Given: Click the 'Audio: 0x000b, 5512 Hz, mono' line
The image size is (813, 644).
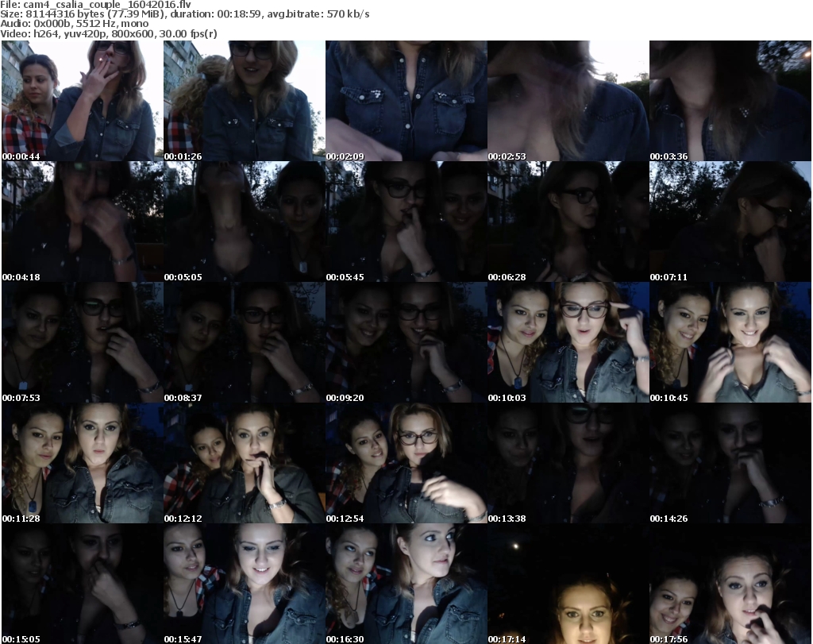Looking at the screenshot, I should [x=74, y=24].
